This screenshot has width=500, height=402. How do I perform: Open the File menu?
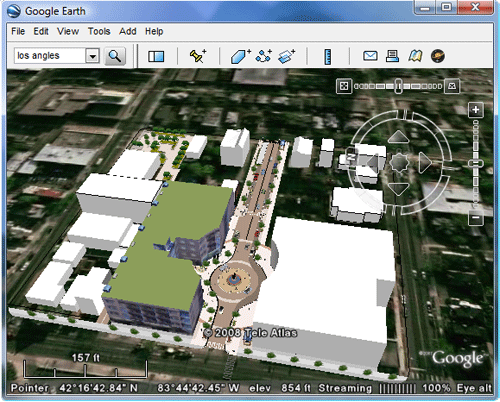coord(18,31)
